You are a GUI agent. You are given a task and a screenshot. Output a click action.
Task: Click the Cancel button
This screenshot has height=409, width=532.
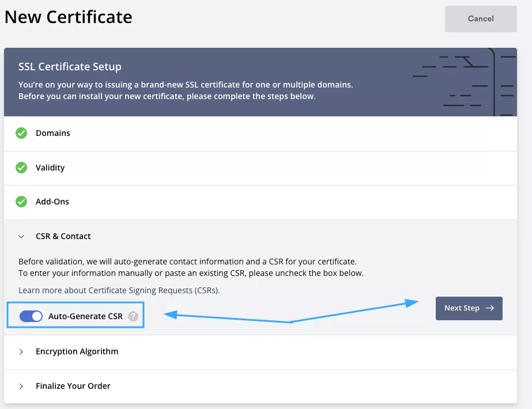pos(480,18)
